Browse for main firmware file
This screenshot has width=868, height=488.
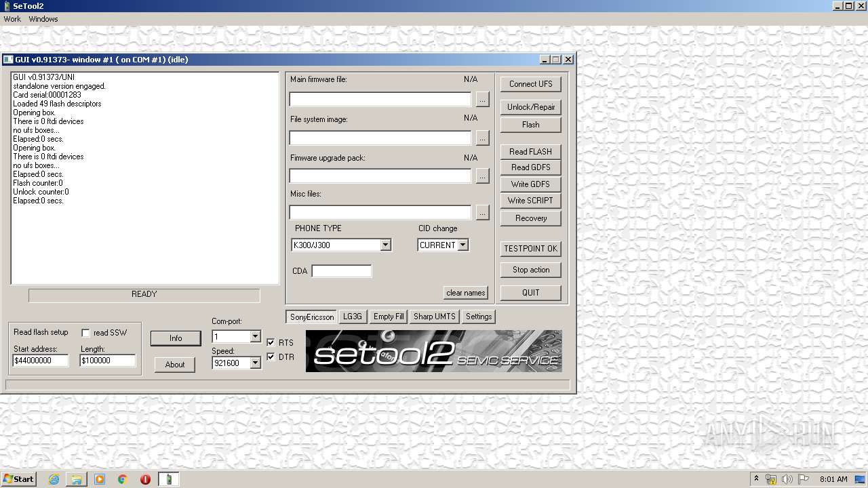pos(482,99)
